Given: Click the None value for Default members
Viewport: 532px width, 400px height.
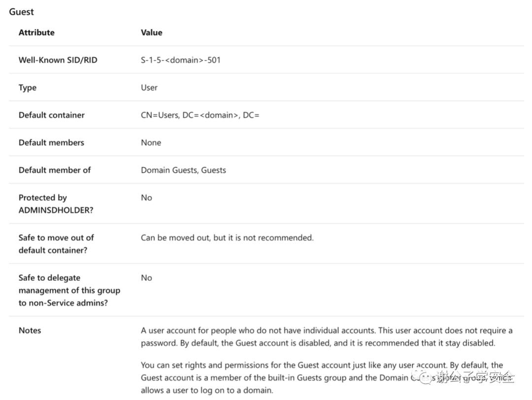Looking at the screenshot, I should click(x=151, y=143).
